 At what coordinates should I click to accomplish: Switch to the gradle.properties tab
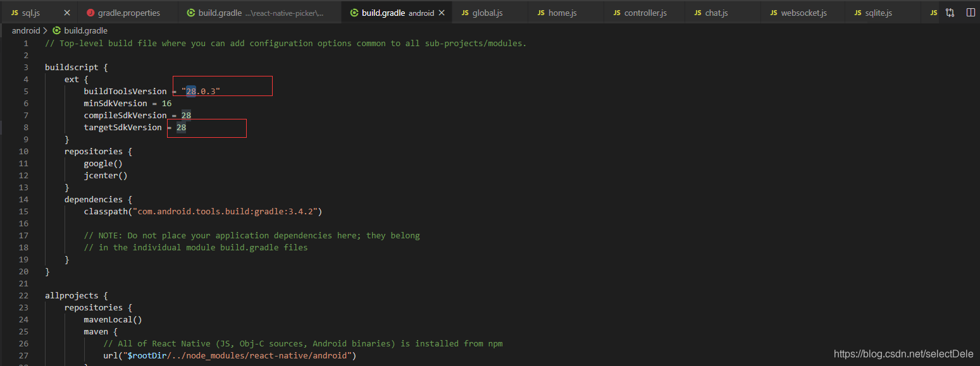pyautogui.click(x=129, y=13)
